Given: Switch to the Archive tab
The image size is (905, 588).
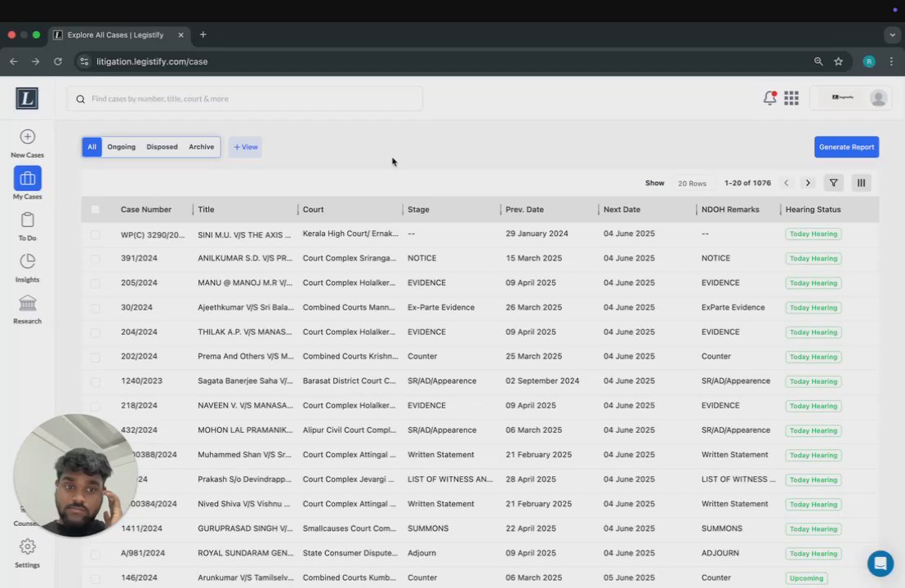Looking at the screenshot, I should (x=202, y=147).
